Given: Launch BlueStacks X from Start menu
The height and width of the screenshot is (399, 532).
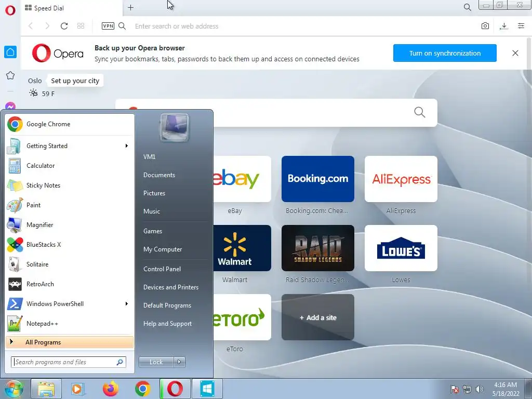Looking at the screenshot, I should (70, 244).
